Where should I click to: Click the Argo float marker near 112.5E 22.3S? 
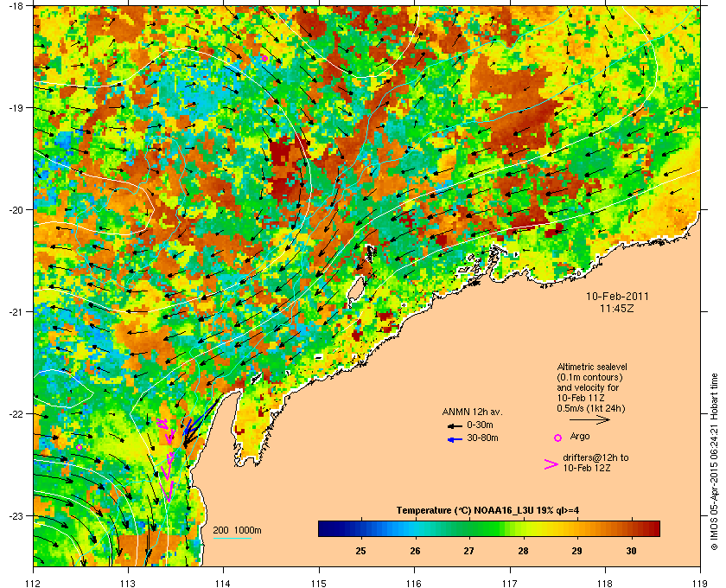point(80,447)
